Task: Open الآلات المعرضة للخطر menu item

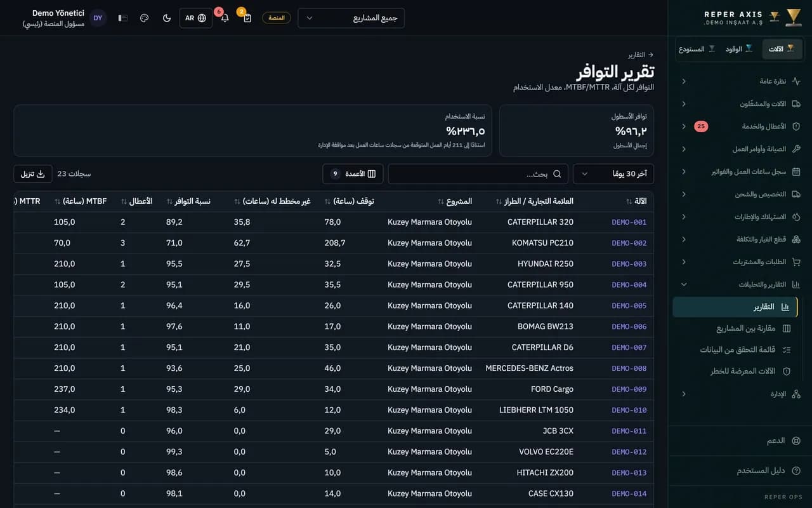Action: 735,371
